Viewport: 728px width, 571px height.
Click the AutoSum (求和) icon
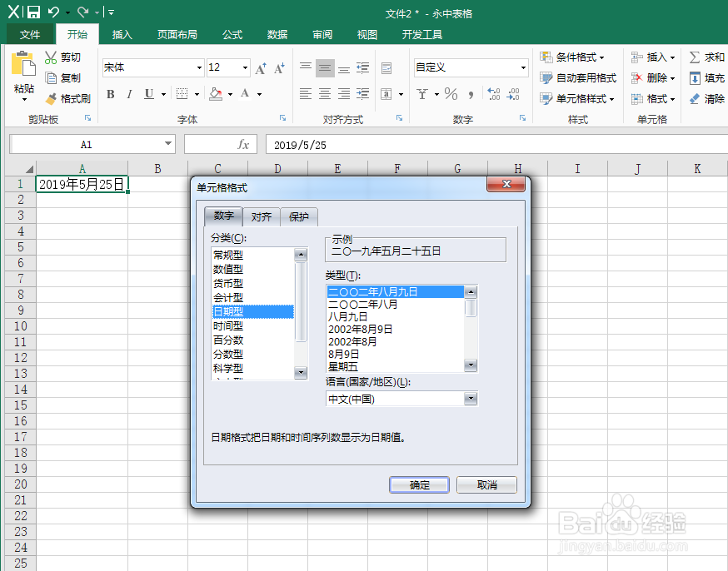click(695, 57)
